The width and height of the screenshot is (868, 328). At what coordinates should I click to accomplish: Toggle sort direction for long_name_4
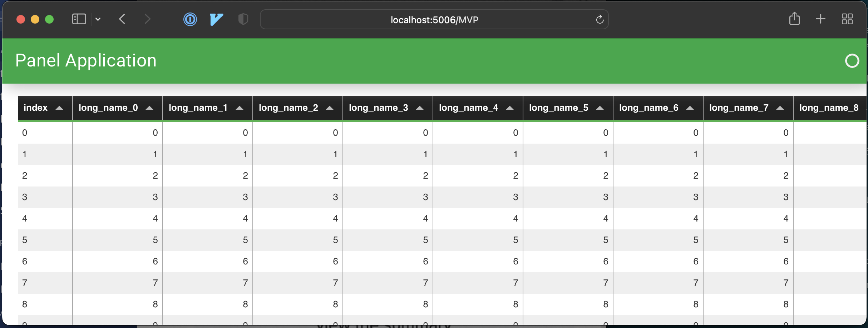(x=509, y=108)
